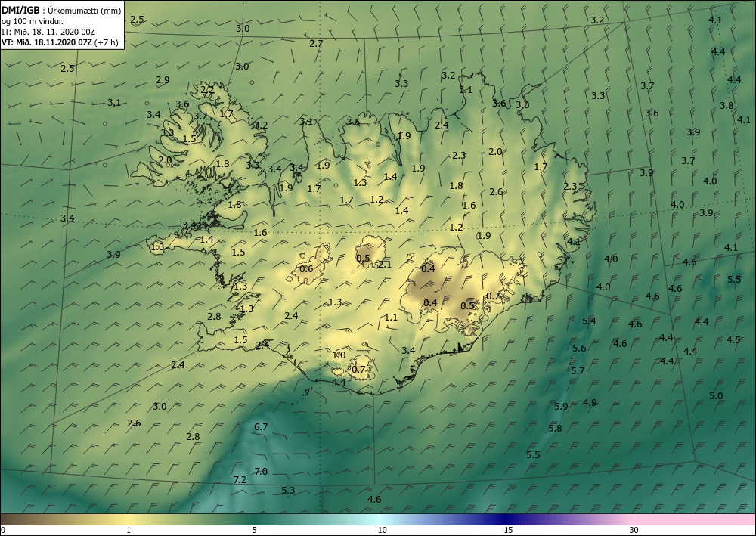Click the '5.0' value at the right edge

tap(716, 395)
